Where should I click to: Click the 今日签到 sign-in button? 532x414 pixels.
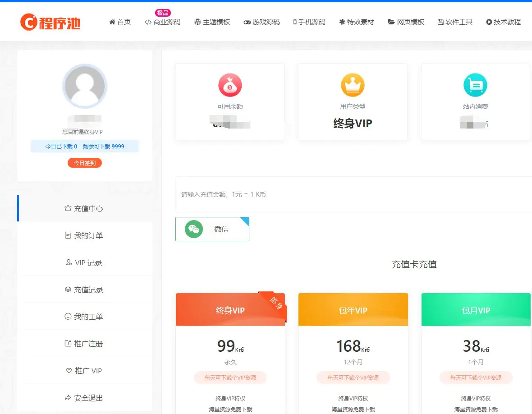coord(85,163)
